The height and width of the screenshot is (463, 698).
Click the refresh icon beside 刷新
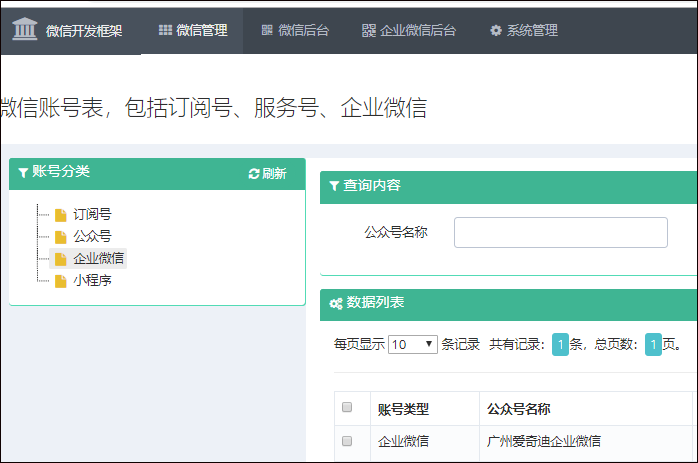254,174
